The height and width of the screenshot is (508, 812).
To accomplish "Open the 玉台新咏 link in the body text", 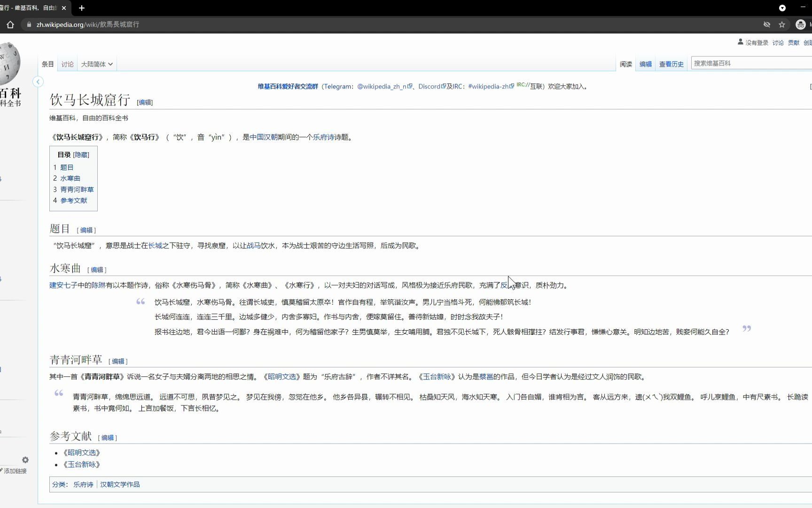I will [x=437, y=377].
